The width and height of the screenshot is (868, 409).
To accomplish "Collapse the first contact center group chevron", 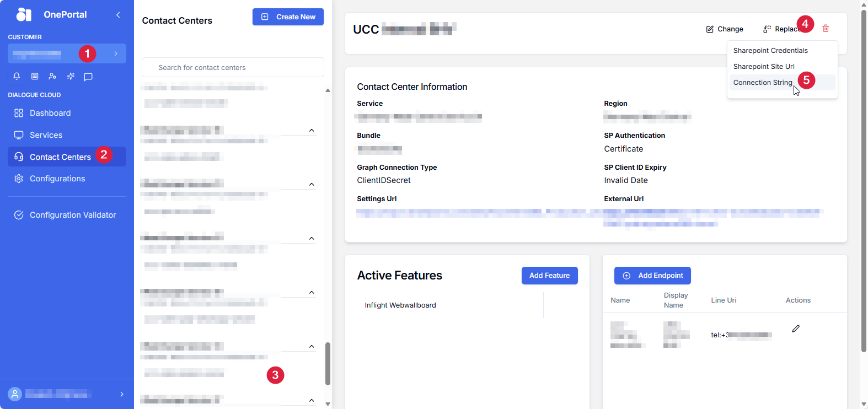I will 312,131.
